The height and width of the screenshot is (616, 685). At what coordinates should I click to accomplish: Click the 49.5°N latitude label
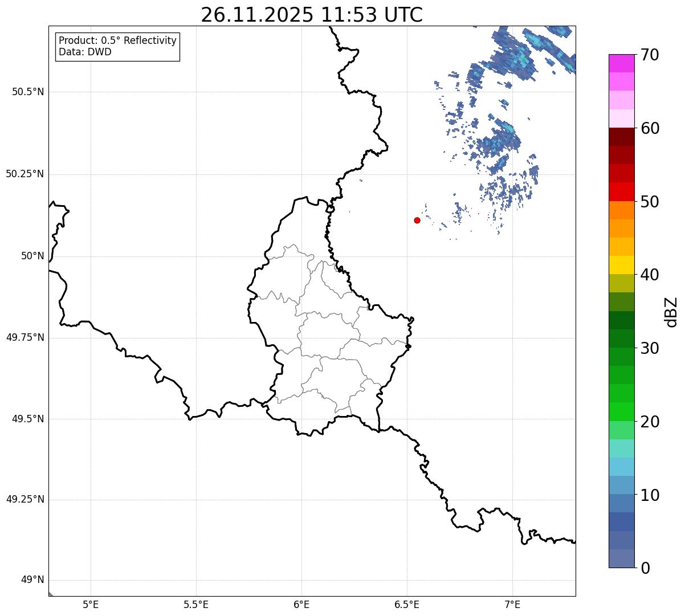pyautogui.click(x=28, y=419)
